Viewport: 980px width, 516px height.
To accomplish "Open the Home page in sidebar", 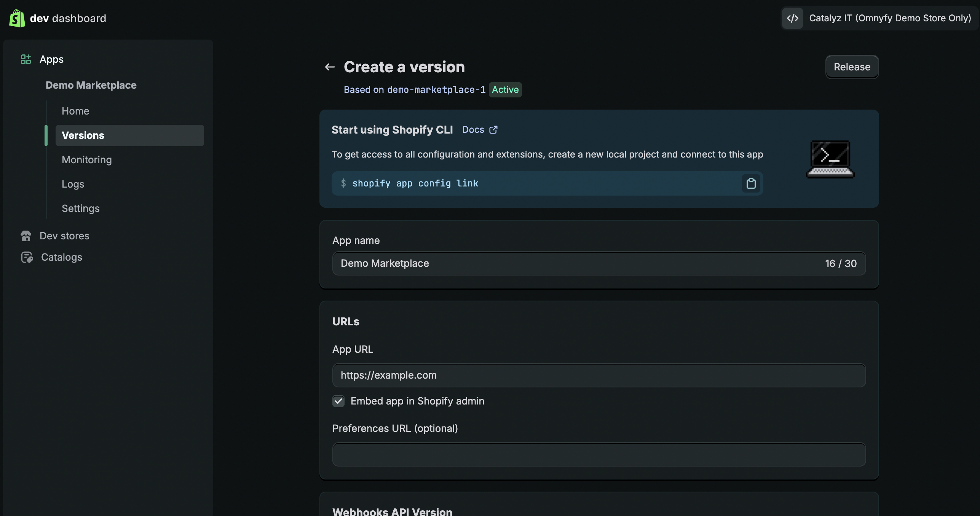I will click(x=75, y=111).
